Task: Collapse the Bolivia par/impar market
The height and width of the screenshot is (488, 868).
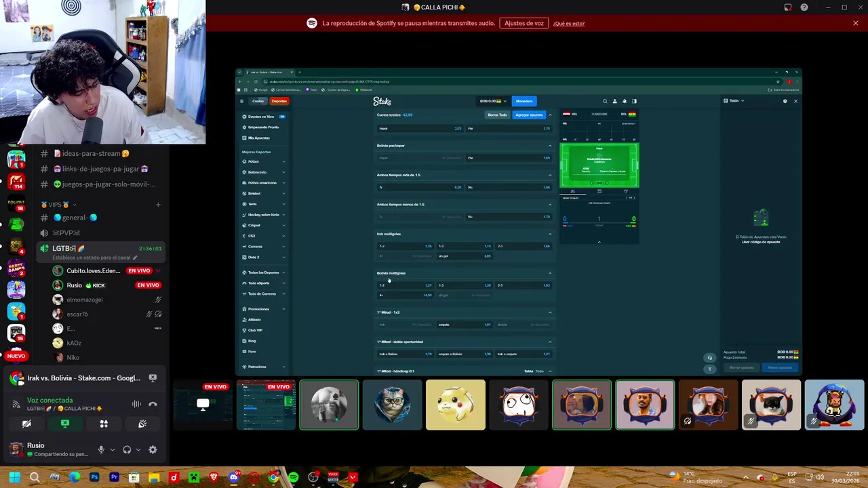Action: (x=550, y=146)
